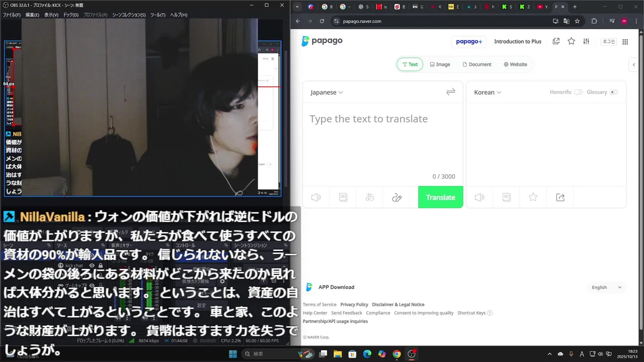Share the translation result icon
This screenshot has height=362, width=644.
(560, 198)
